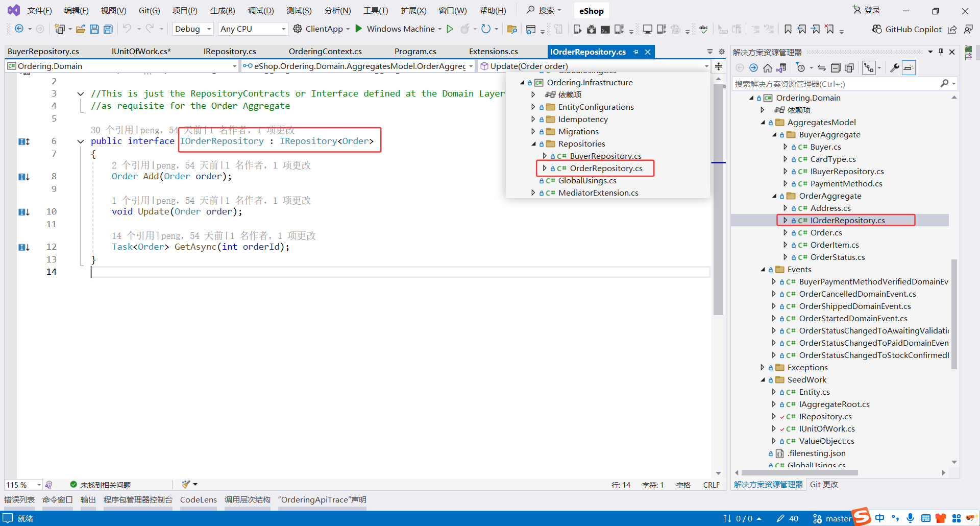Collapse the SeedWork folder node
Viewport: 980px width, 526px height.
763,380
